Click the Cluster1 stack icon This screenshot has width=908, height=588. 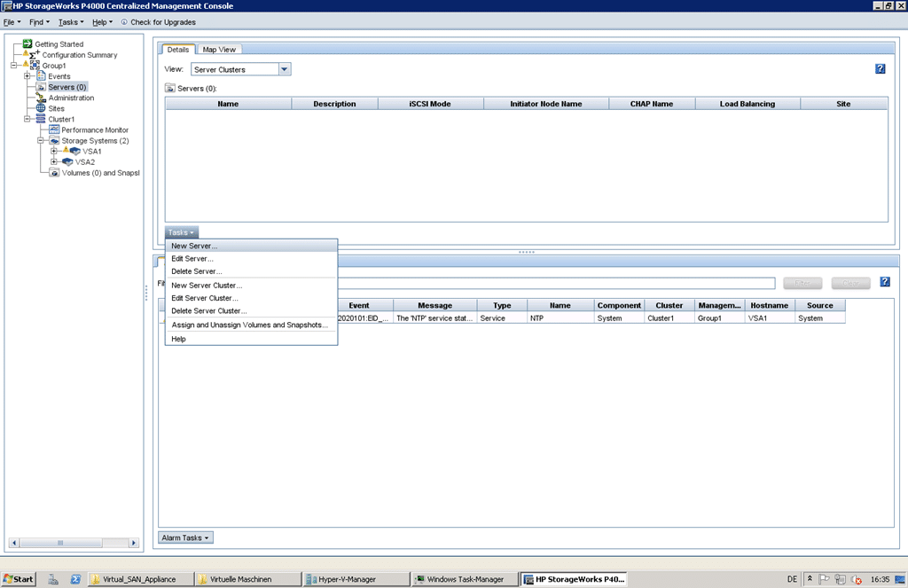pos(41,119)
